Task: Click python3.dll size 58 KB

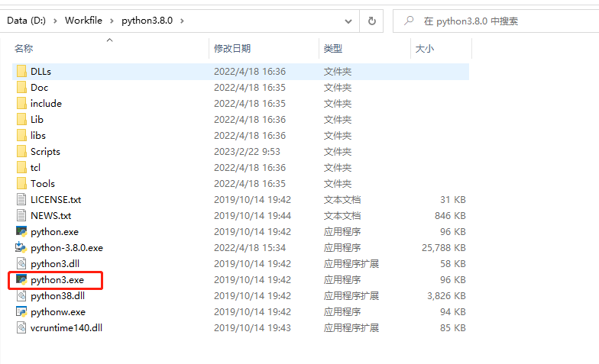Action: coord(452,264)
